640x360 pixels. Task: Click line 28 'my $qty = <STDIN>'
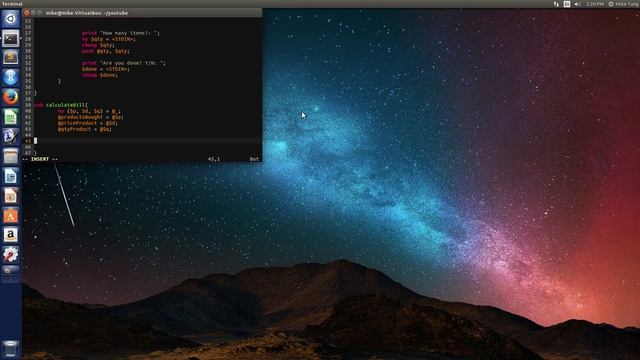pos(109,39)
